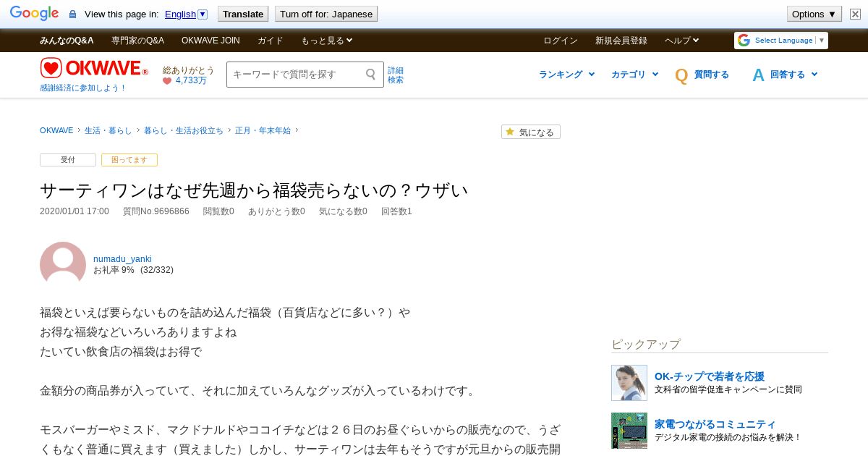Expand the カテゴリ dropdown

(634, 75)
